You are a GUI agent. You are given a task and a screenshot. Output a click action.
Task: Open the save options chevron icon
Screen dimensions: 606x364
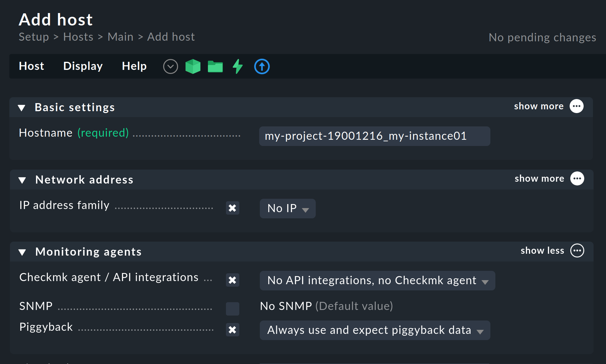click(170, 66)
